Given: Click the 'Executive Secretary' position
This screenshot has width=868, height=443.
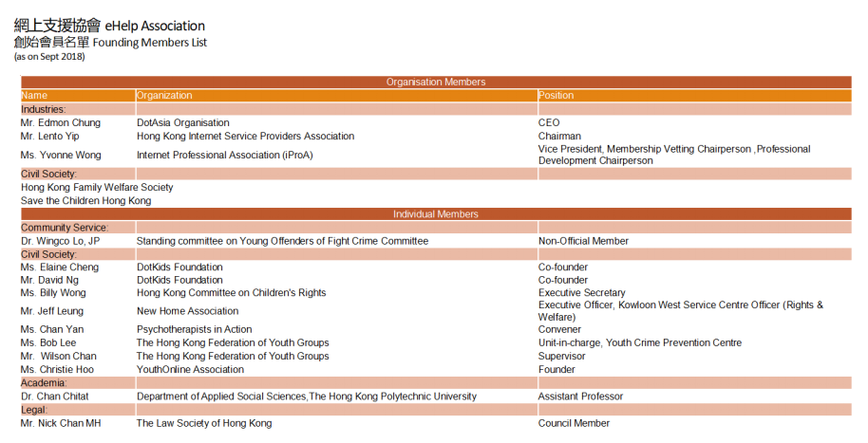Looking at the screenshot, I should click(x=582, y=293).
